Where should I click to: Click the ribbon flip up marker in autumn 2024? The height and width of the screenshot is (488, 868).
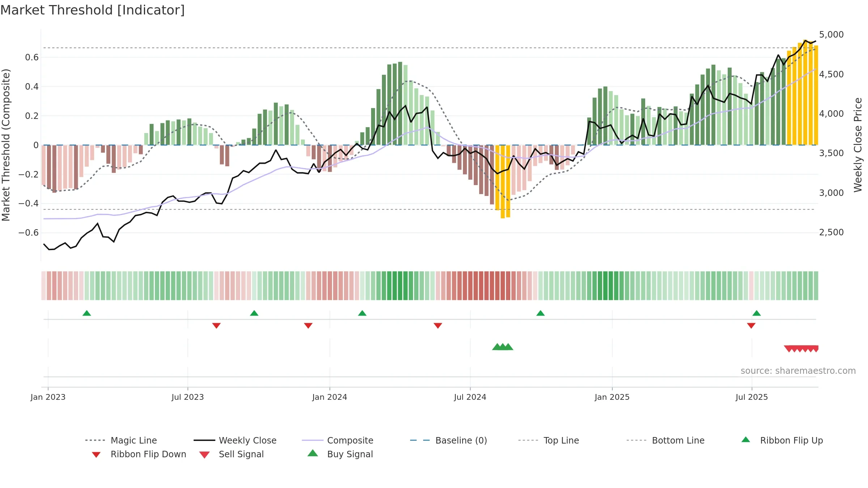click(x=541, y=313)
